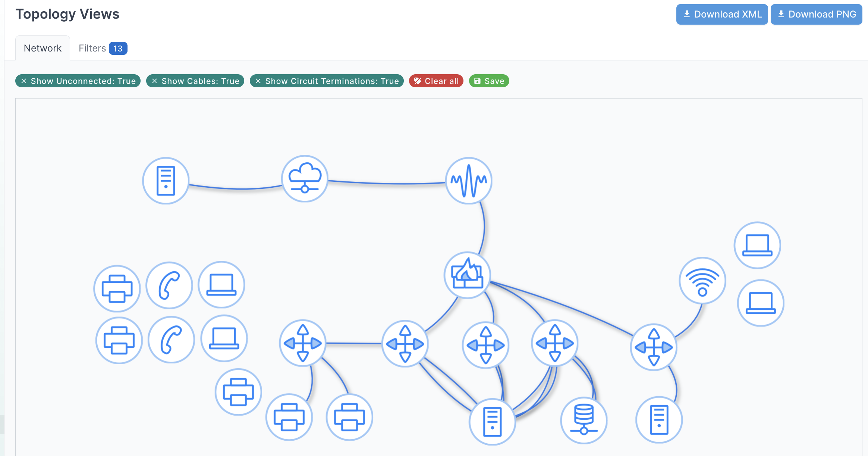Select the upper-left phone node
The image size is (868, 456).
(169, 285)
